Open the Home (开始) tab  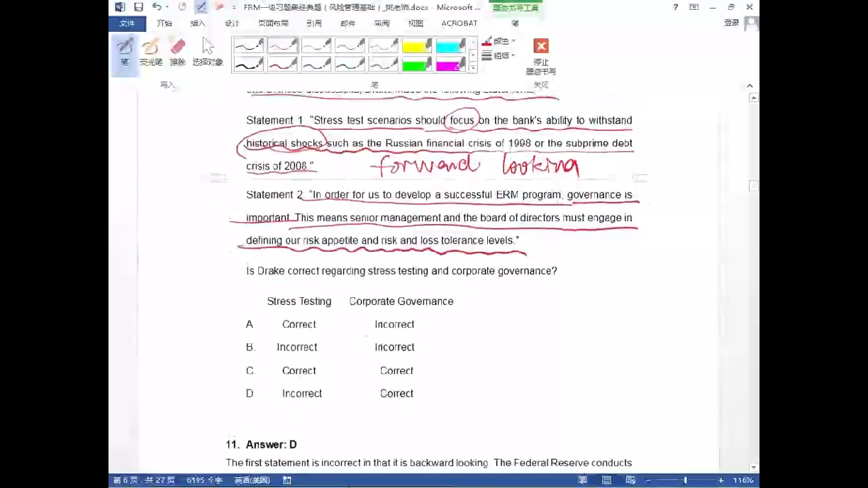point(165,23)
